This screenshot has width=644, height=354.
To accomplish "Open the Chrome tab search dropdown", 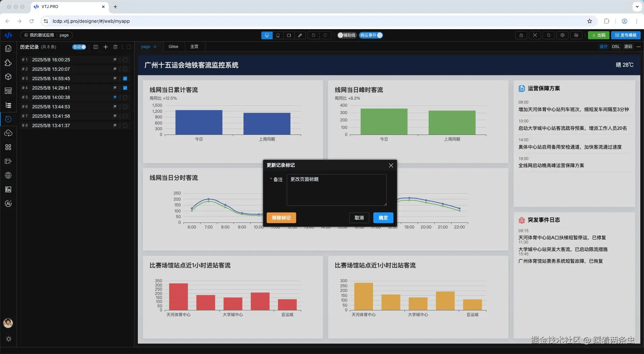I will pyautogui.click(x=637, y=6).
